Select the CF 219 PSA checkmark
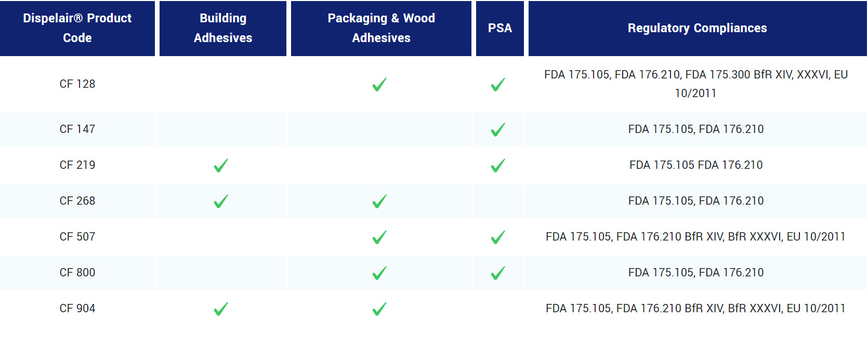This screenshot has width=868, height=346. point(498,165)
